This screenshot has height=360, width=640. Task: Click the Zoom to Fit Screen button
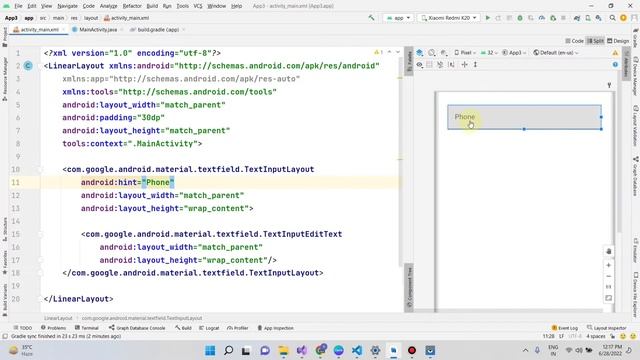(x=609, y=298)
